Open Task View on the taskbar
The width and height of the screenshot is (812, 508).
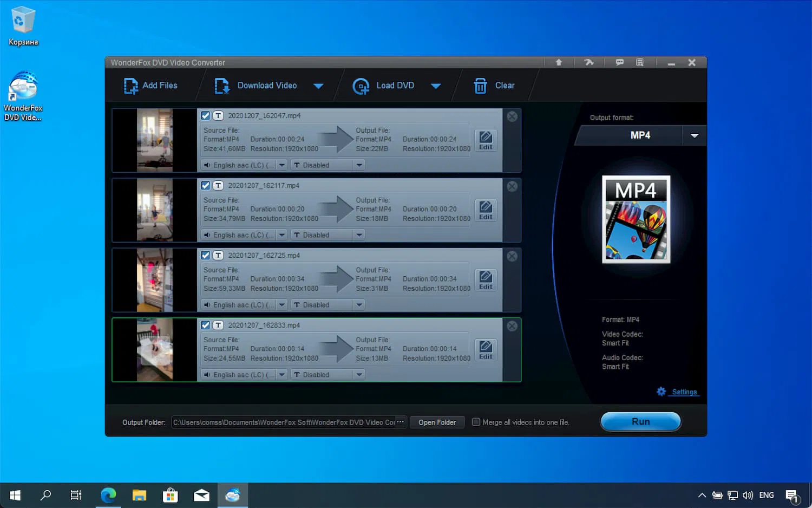[x=76, y=495]
